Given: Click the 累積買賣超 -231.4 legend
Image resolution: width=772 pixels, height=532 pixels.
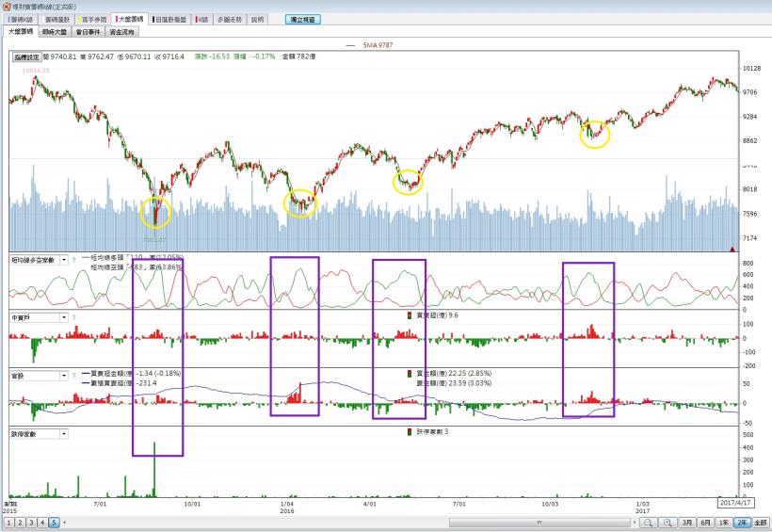Looking at the screenshot, I should click(x=120, y=382).
